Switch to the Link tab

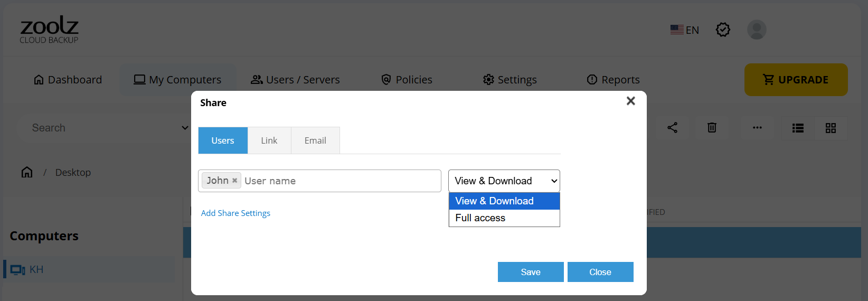pos(269,140)
